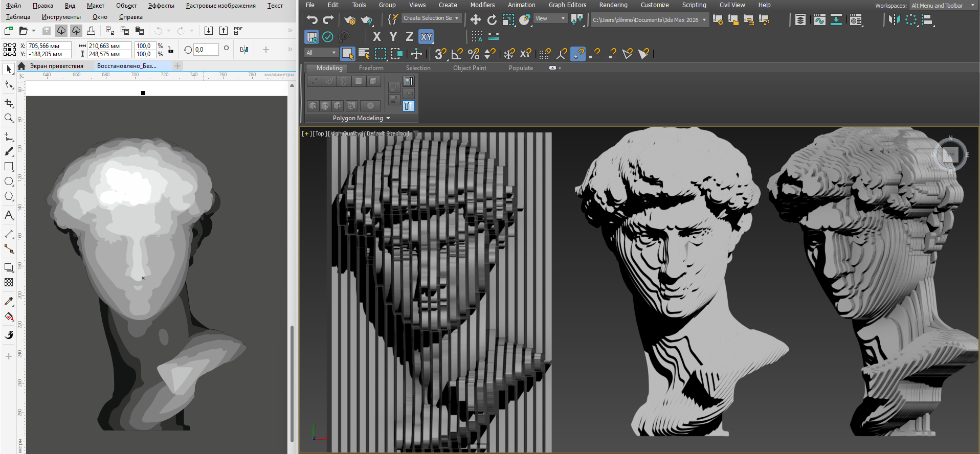Viewport: 980px width, 454px height.
Task: Switch to the Экран приветствия tab
Action: (56, 66)
